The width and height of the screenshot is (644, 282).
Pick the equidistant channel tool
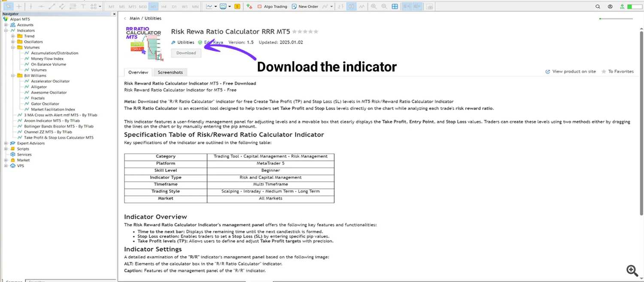coord(63,6)
